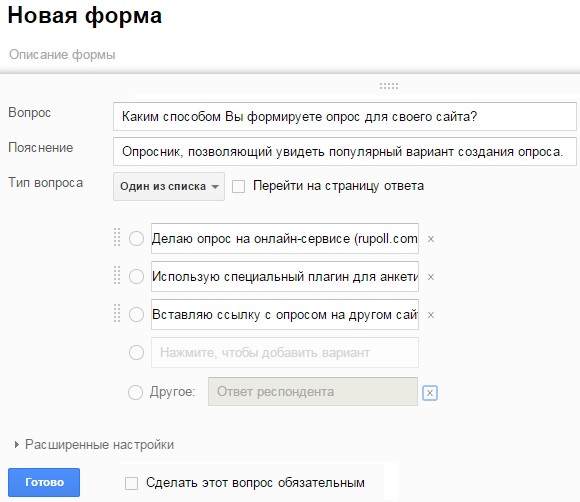Click the 'Новая форма' title
Image resolution: width=580 pixels, height=502 pixels.
(85, 16)
